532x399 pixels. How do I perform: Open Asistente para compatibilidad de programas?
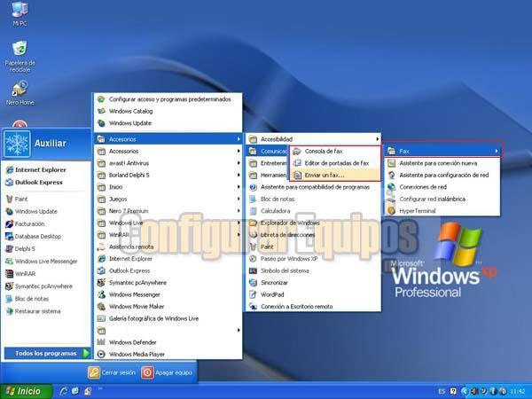coord(313,187)
